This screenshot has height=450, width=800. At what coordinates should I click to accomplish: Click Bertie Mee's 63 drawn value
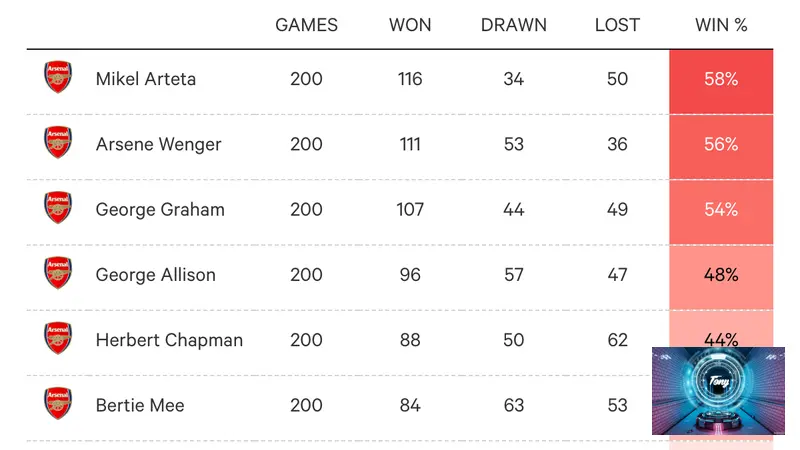tap(514, 406)
